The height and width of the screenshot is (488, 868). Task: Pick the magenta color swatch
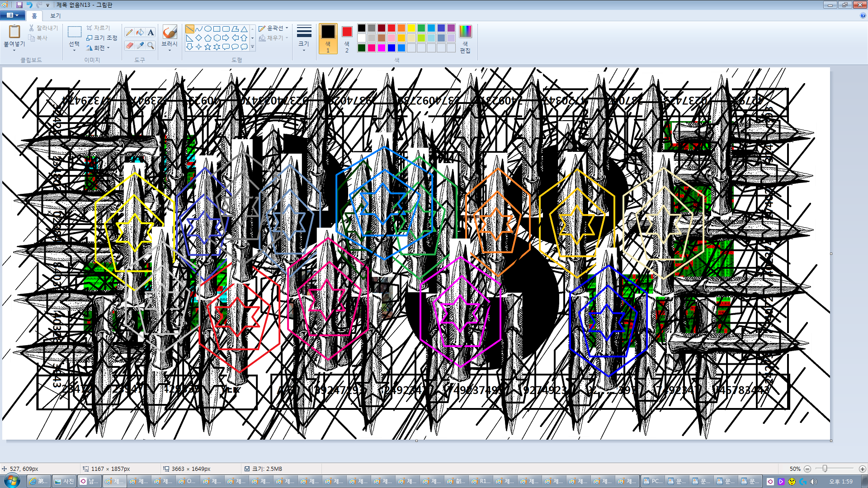coord(382,48)
